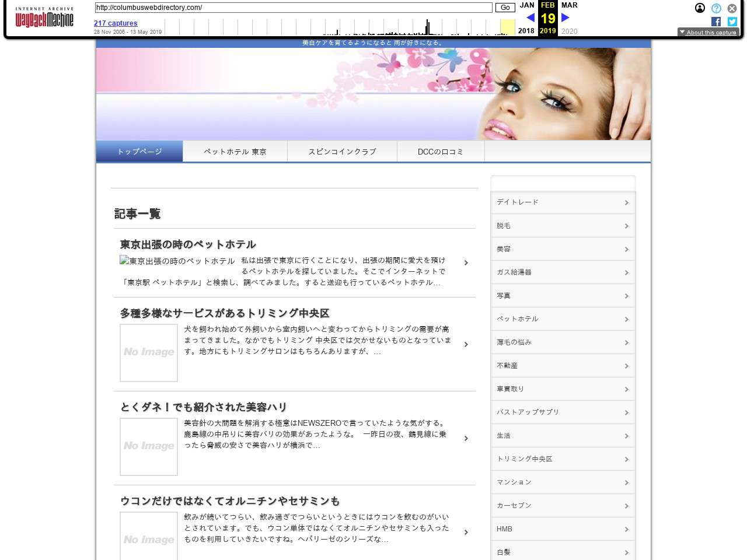Open the 脱毛 sidebar category
This screenshot has height=560, width=747.
tap(563, 226)
